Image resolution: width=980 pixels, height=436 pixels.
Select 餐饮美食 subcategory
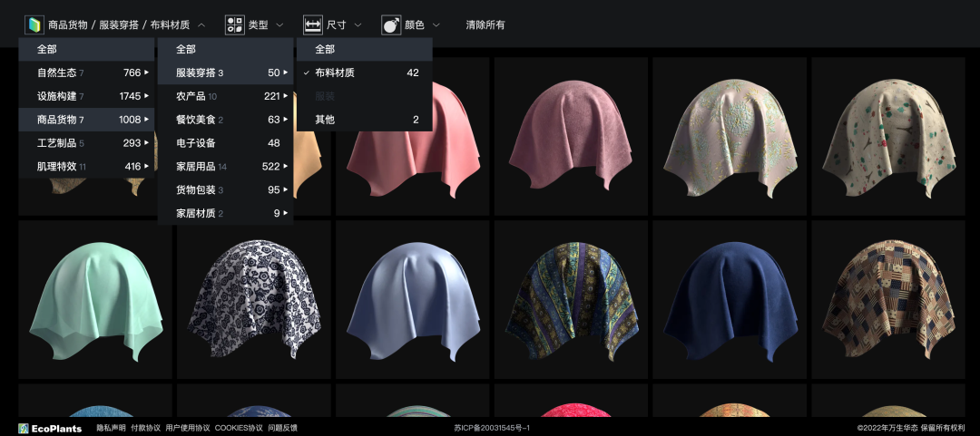(226, 120)
